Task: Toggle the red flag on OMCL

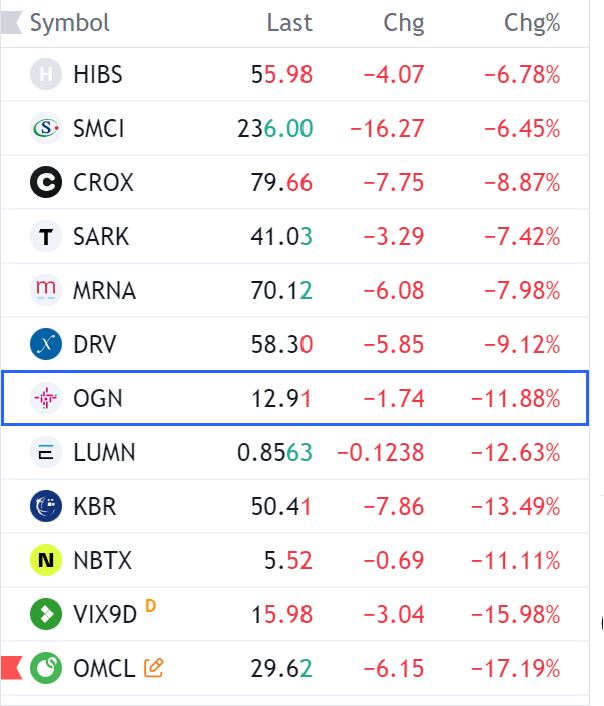Action: [x=11, y=667]
